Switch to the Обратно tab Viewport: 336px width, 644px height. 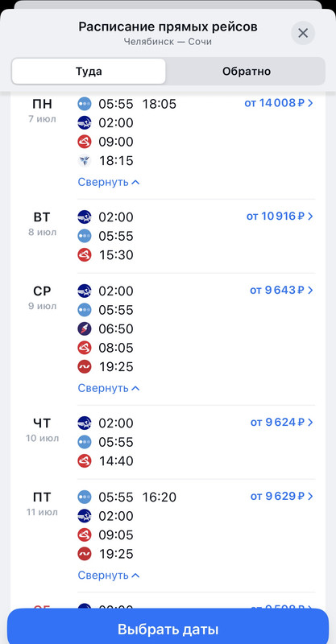(x=247, y=72)
